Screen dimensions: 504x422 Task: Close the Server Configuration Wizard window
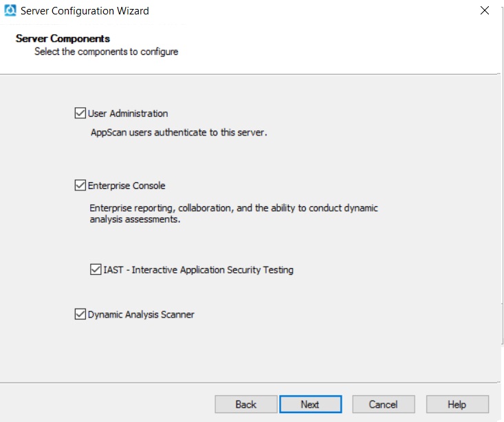pyautogui.click(x=485, y=11)
